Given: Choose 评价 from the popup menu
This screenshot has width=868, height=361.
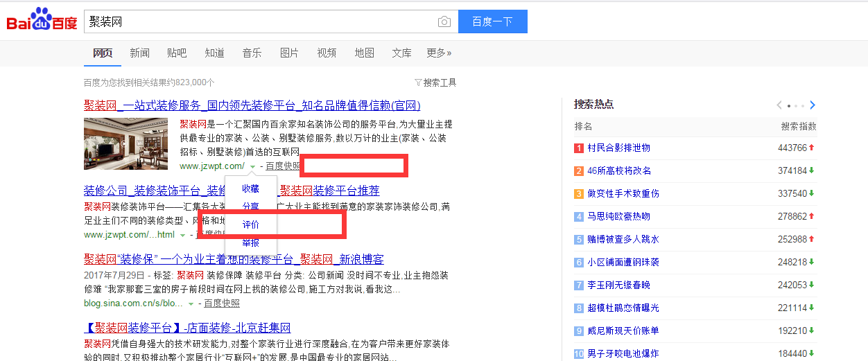Looking at the screenshot, I should (251, 224).
